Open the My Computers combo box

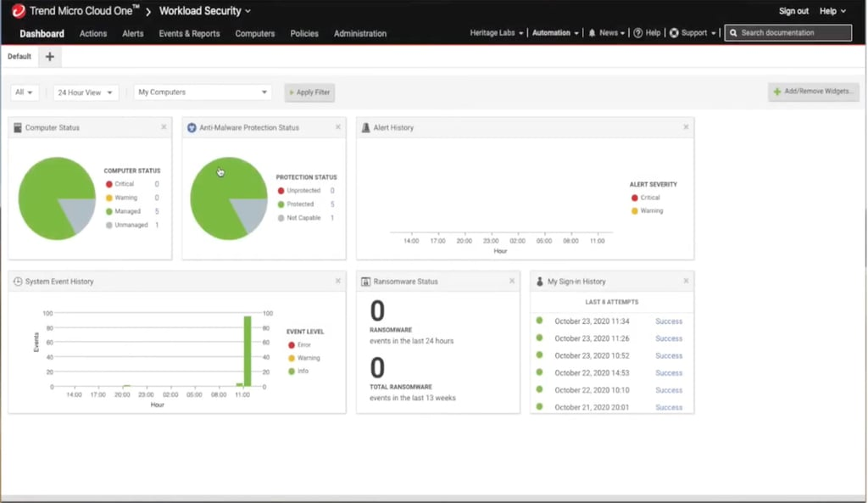point(202,92)
